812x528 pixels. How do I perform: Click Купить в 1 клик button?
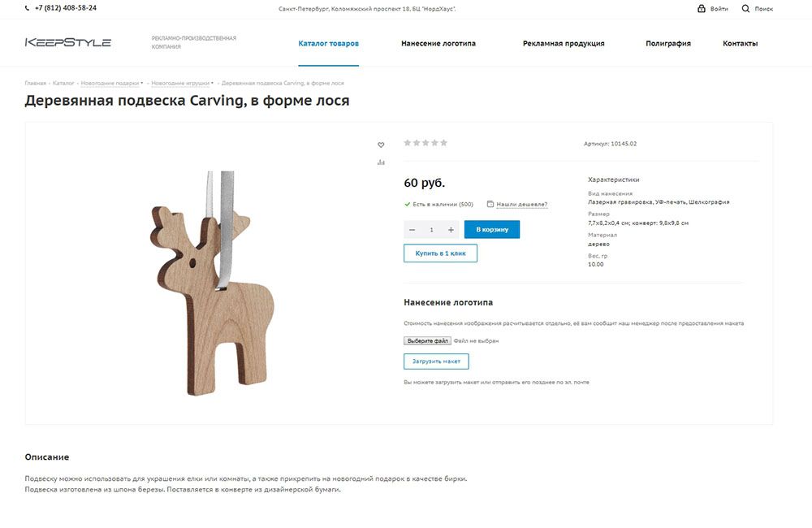click(x=440, y=253)
